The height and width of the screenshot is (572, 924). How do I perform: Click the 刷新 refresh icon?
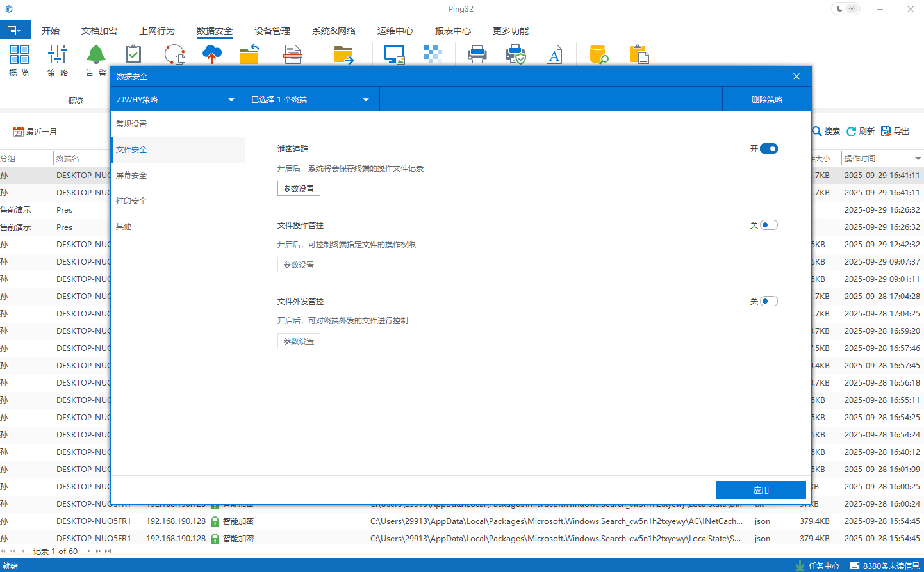[852, 131]
